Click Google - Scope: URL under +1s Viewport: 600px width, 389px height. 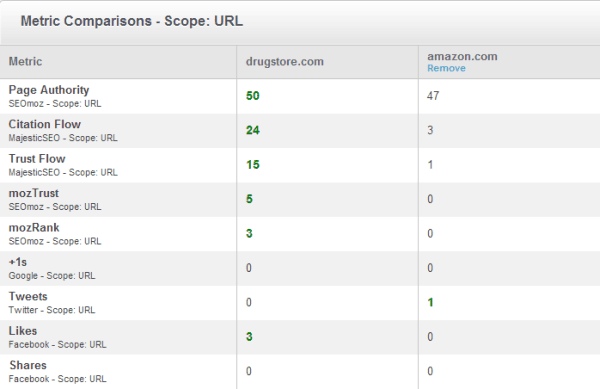(52, 276)
